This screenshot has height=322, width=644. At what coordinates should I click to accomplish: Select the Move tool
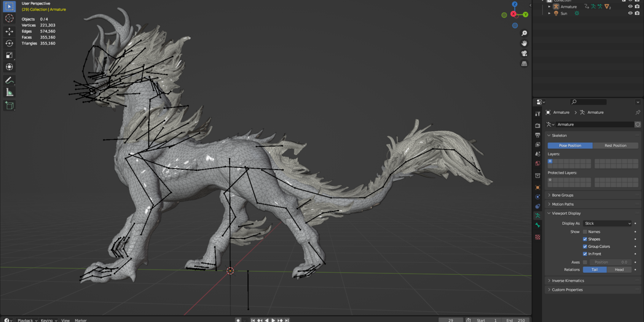coord(9,32)
